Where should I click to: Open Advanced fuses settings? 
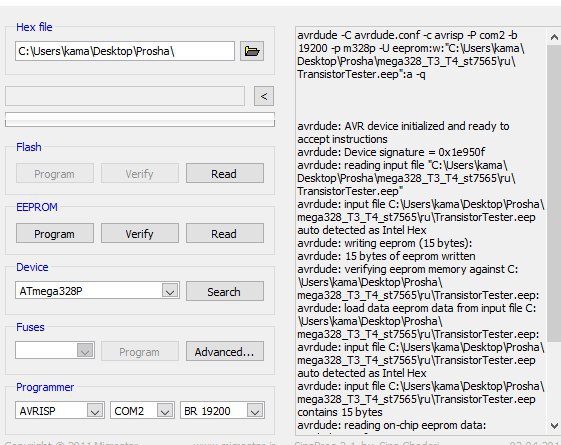225,351
